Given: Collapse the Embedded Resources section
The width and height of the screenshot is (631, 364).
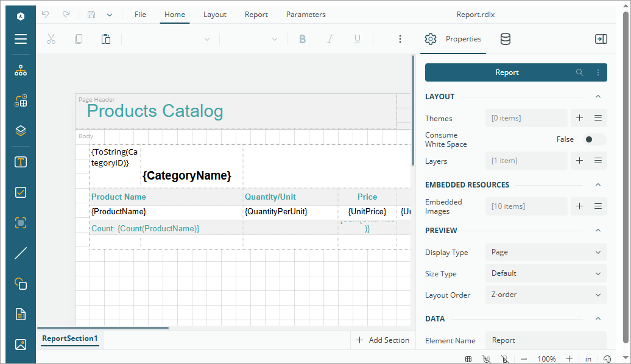Looking at the screenshot, I should (x=598, y=185).
